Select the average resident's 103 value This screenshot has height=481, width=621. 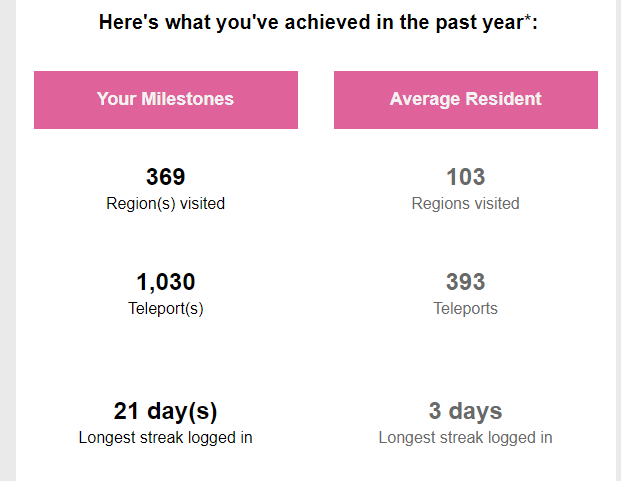click(x=465, y=177)
